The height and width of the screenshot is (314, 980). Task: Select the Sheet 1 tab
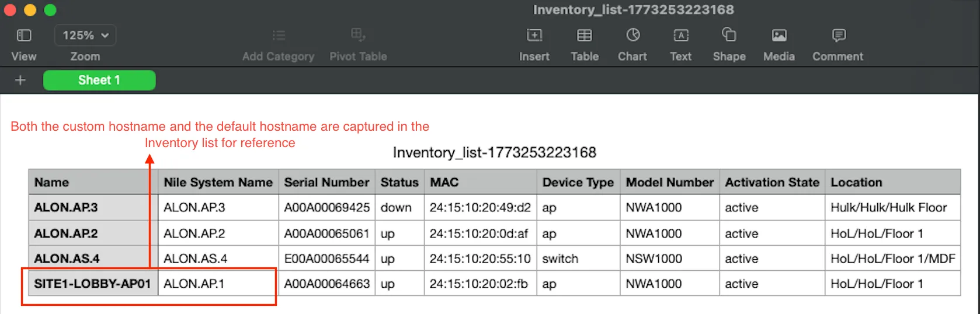99,80
